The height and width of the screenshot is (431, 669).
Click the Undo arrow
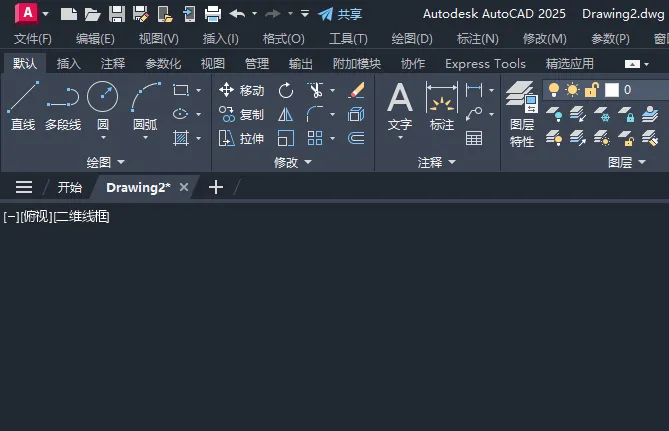coord(237,14)
